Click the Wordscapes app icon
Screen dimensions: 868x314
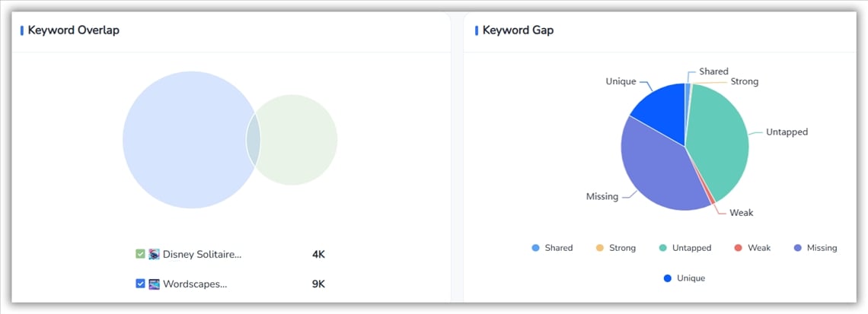pyautogui.click(x=154, y=284)
